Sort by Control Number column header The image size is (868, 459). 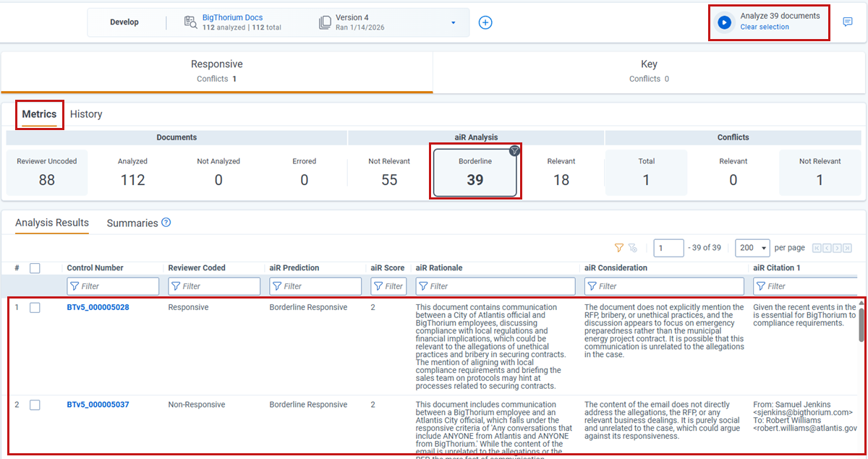[x=95, y=268]
